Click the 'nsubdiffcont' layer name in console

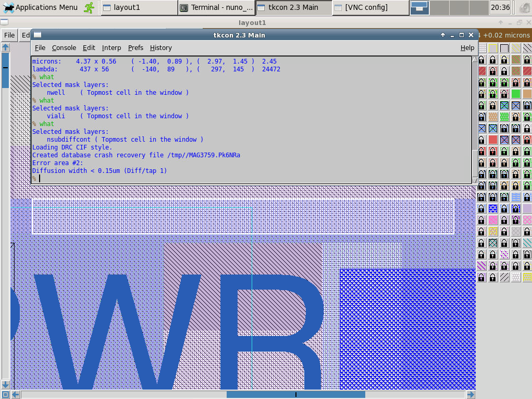point(69,140)
